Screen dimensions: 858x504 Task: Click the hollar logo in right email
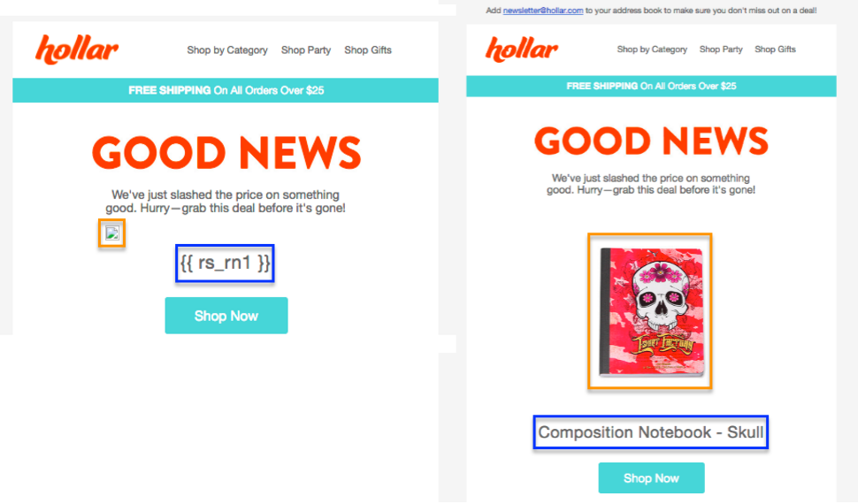[x=522, y=50]
